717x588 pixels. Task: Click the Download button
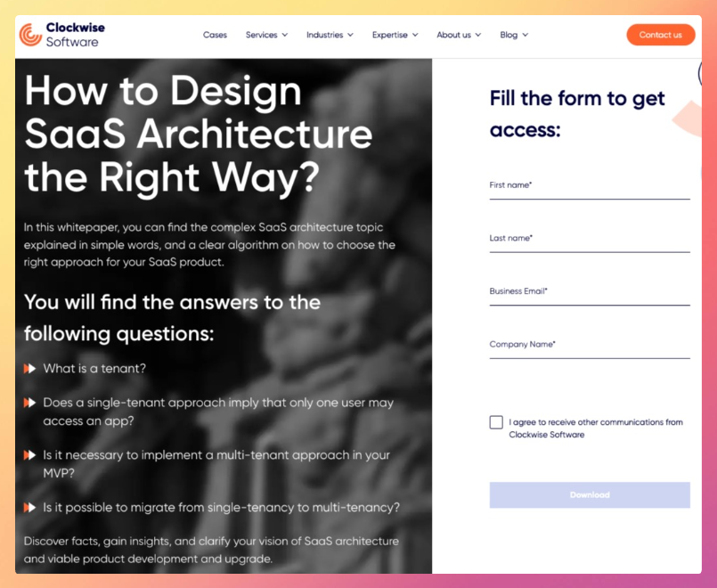pos(590,495)
